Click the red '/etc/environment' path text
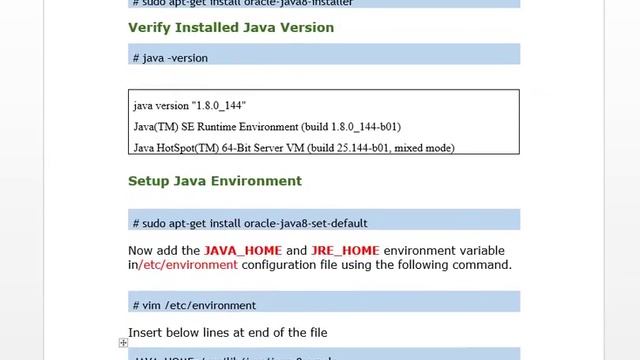 click(188, 264)
